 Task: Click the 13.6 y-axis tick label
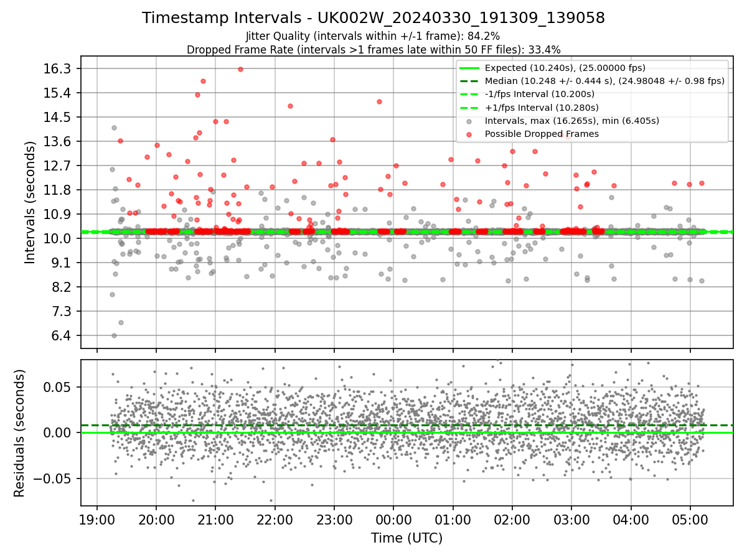tap(58, 141)
